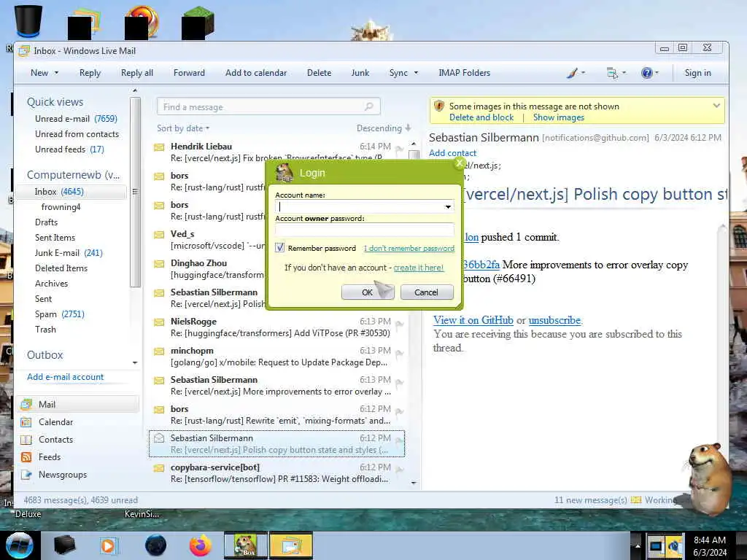Open IMAP Folders from toolbar
The height and width of the screenshot is (560, 747).
465,73
